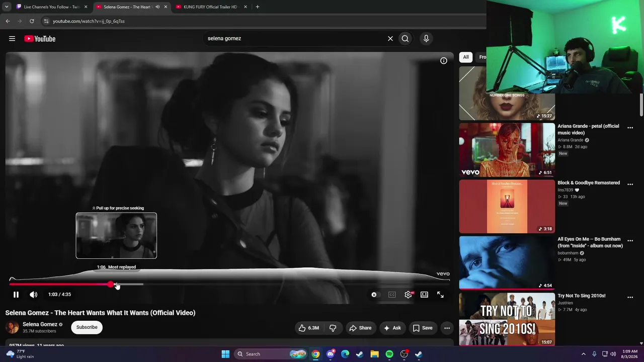The width and height of the screenshot is (644, 362).
Task: Open the YouTube guide hamburger menu
Action: coord(12,39)
